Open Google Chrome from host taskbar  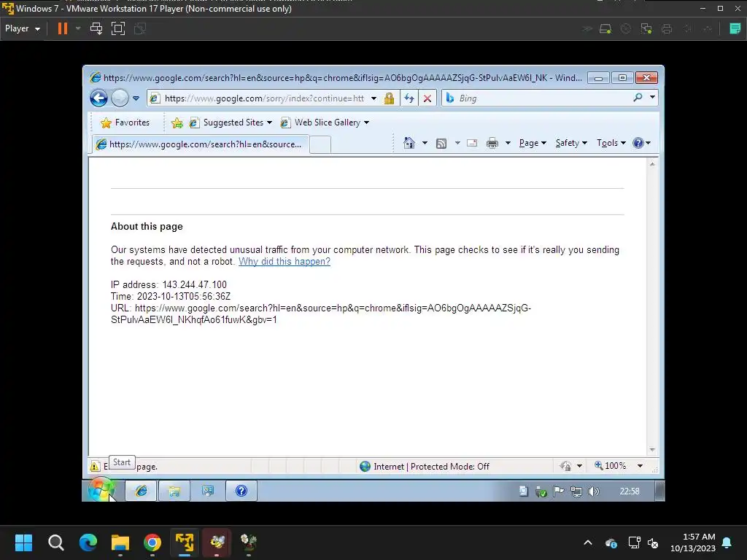click(152, 542)
